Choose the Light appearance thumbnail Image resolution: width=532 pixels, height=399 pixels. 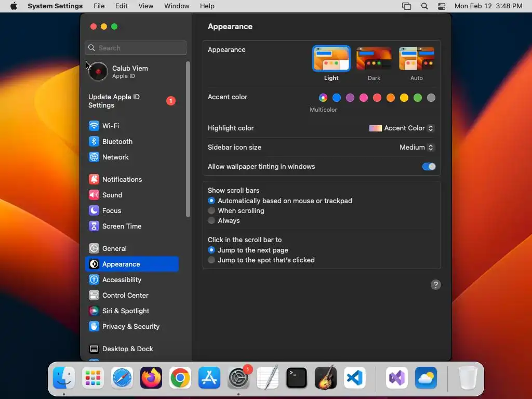(x=331, y=59)
